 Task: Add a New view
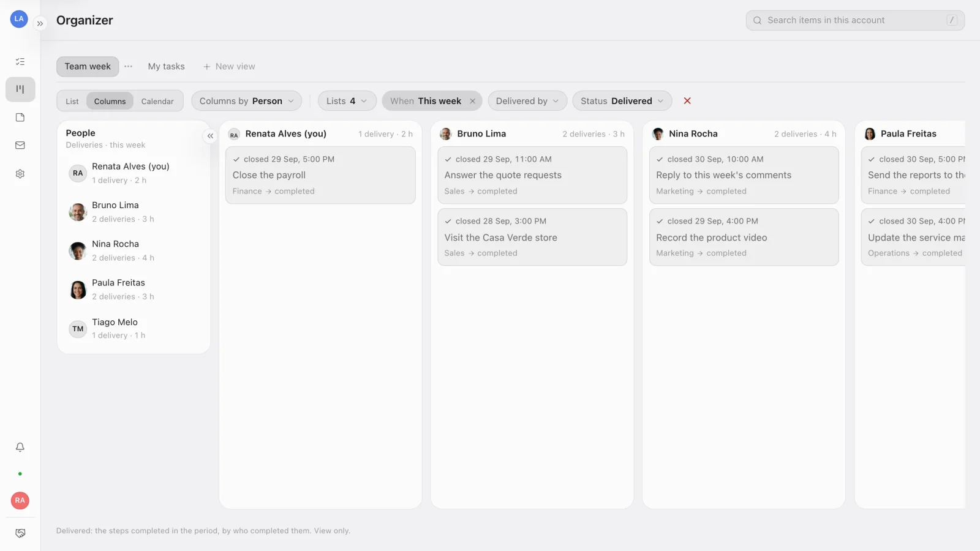tap(229, 67)
